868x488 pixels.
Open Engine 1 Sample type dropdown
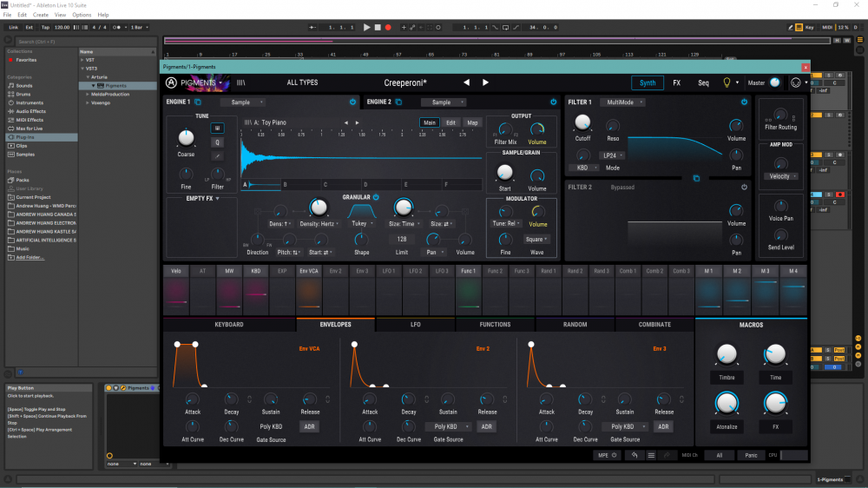pyautogui.click(x=244, y=102)
